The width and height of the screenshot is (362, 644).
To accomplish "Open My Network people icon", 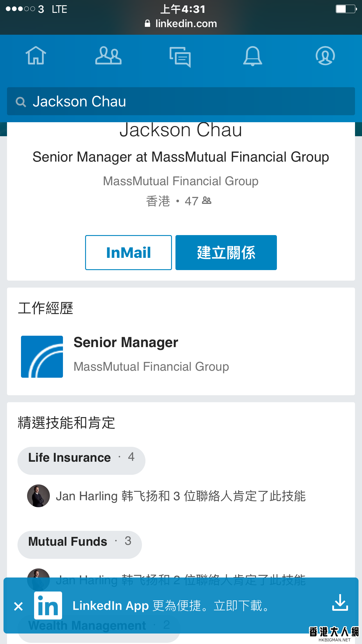I will click(x=108, y=55).
